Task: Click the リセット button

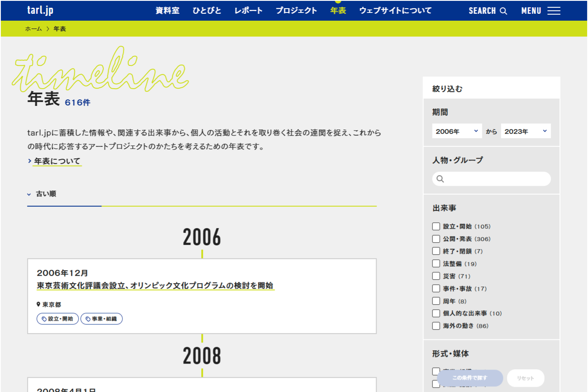Action: pyautogui.click(x=525, y=378)
